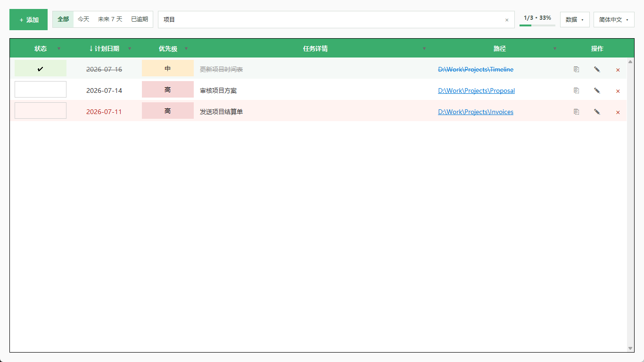Sort by the 计划日期 column header
Screen dimensions: 644x362
(x=104, y=49)
